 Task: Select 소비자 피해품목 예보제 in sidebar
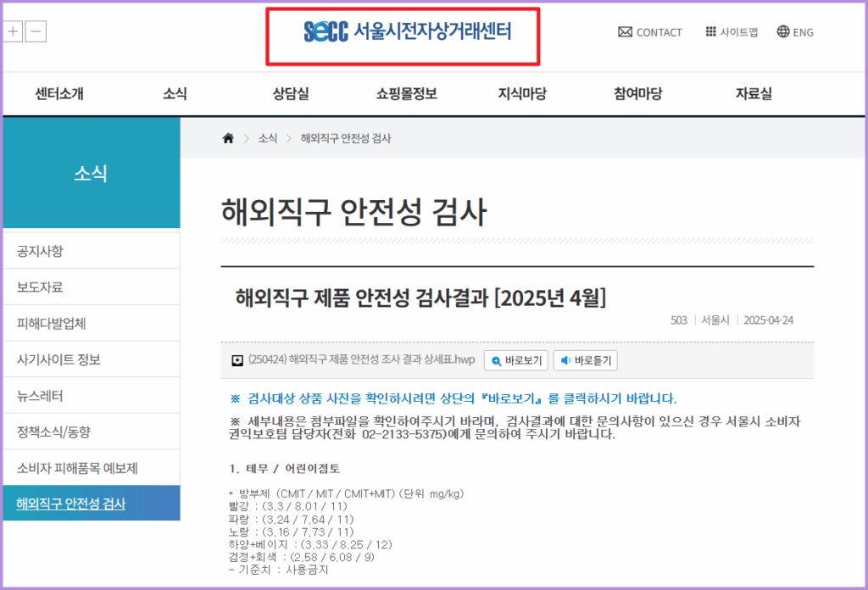tap(92, 468)
